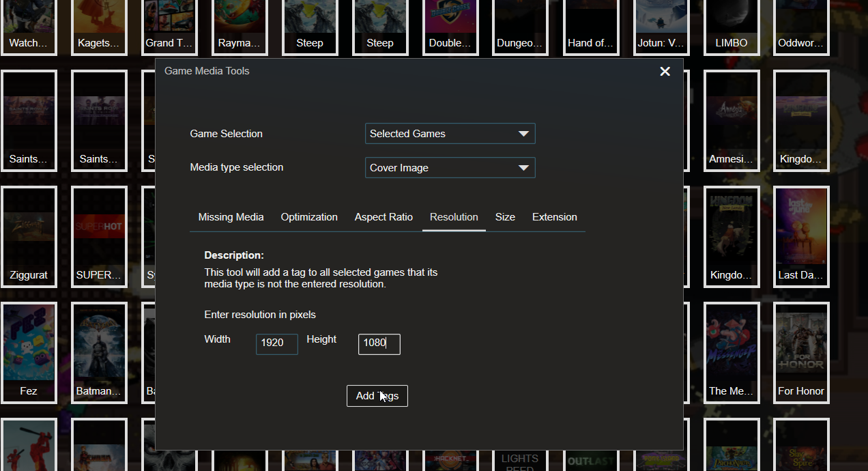This screenshot has height=471, width=868.
Task: Select the The Me... game cover
Action: pyautogui.click(x=732, y=353)
